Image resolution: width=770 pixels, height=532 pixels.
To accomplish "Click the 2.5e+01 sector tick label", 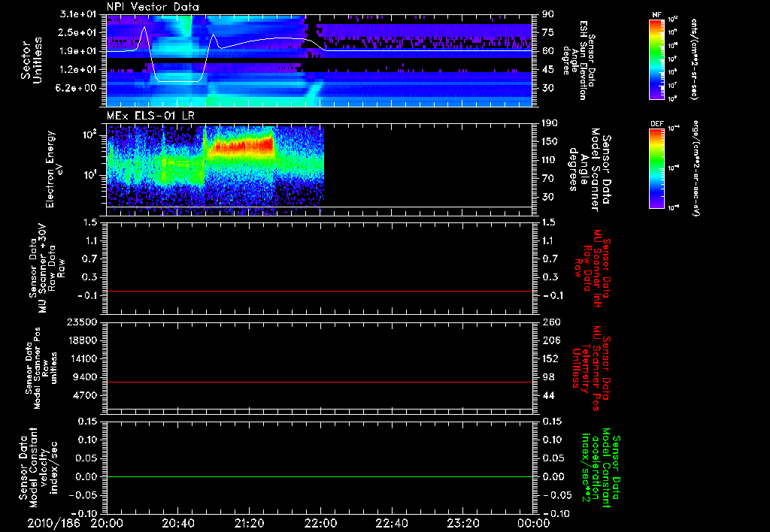I will pos(77,32).
